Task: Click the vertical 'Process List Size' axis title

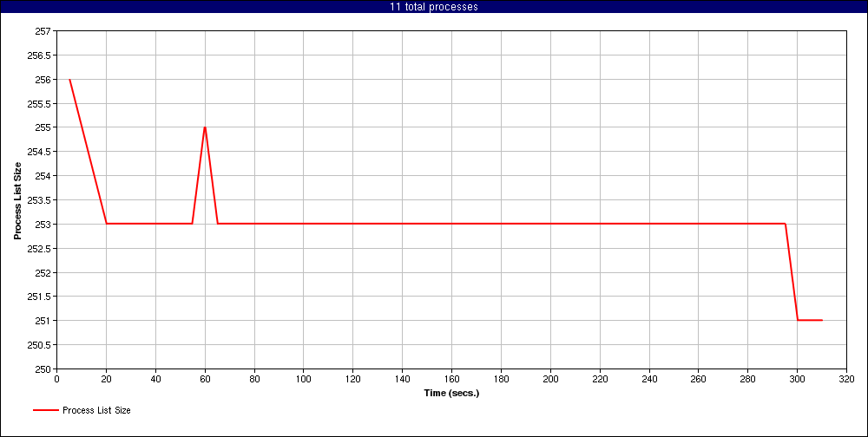Action: point(17,199)
